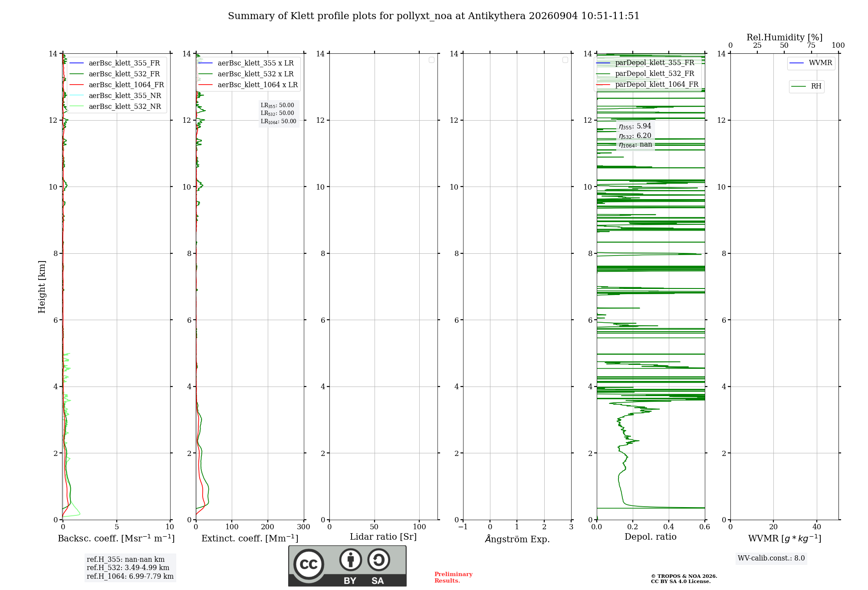Viewport: 868px width, 590px height.
Task: Click the BY label in the license badge
Action: pyautogui.click(x=350, y=581)
